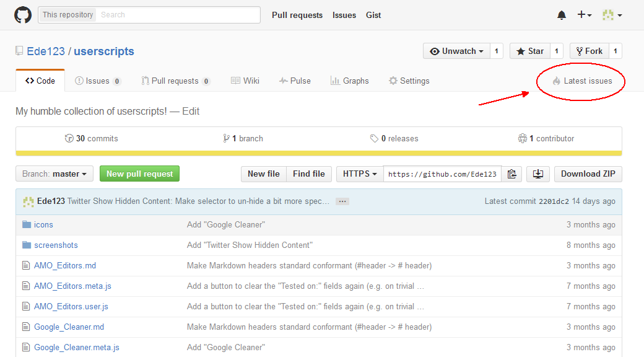Edit the repository description

[191, 112]
